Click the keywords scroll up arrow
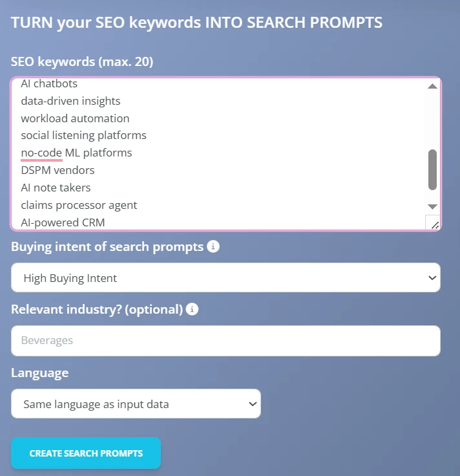This screenshot has height=476, width=460. tap(433, 86)
